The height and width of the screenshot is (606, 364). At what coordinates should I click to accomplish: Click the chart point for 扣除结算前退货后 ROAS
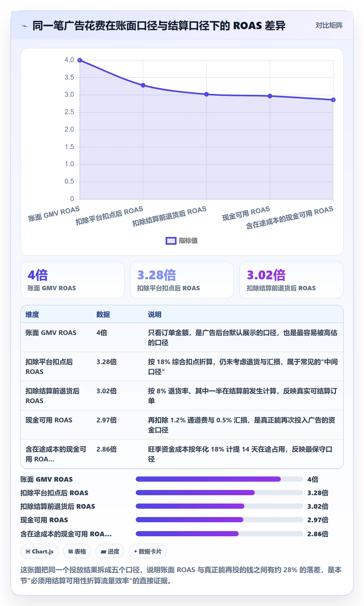pyautogui.click(x=206, y=94)
